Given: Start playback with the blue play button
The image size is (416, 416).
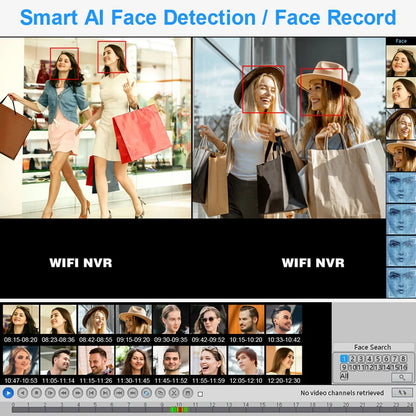Looking at the screenshot, I should point(8,393).
